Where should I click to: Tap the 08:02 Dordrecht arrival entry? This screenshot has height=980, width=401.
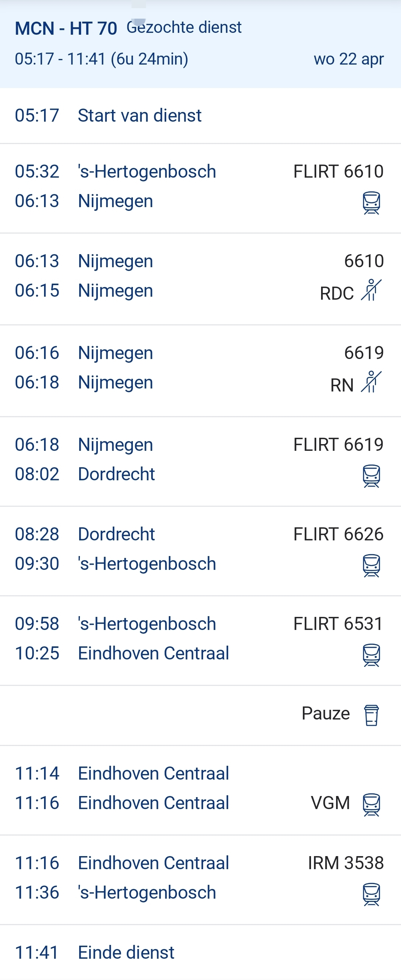tap(116, 474)
